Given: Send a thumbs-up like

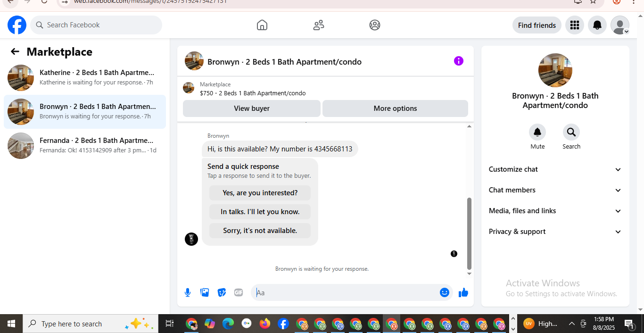Looking at the screenshot, I should tap(463, 292).
